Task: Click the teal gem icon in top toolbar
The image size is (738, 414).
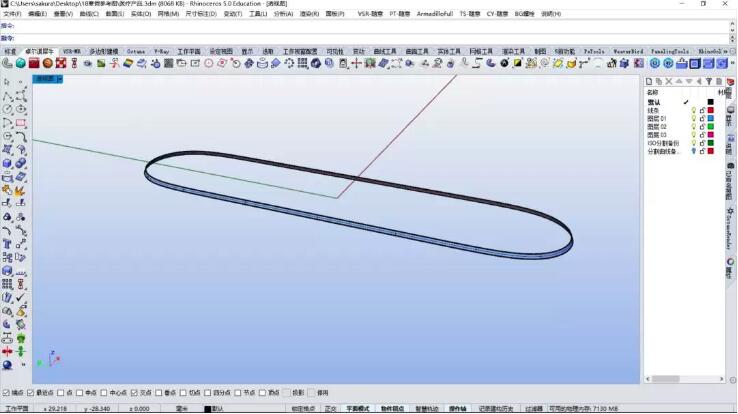Action: (x=21, y=63)
